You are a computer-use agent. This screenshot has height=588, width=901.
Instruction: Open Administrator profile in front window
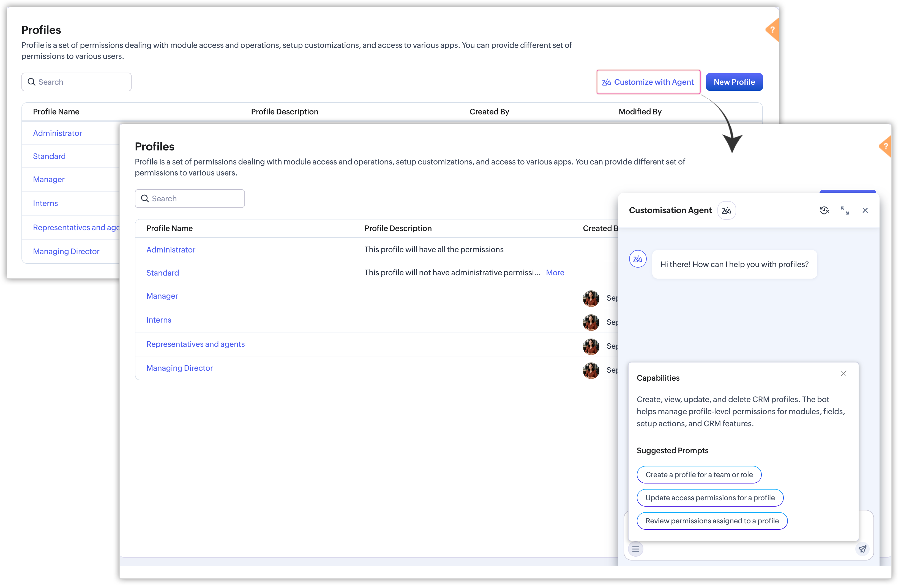[171, 250]
